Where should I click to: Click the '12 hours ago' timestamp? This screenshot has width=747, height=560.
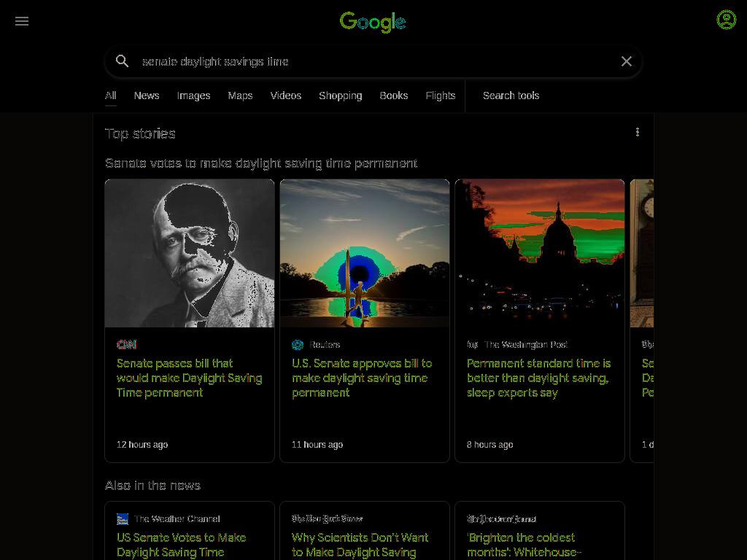click(142, 444)
